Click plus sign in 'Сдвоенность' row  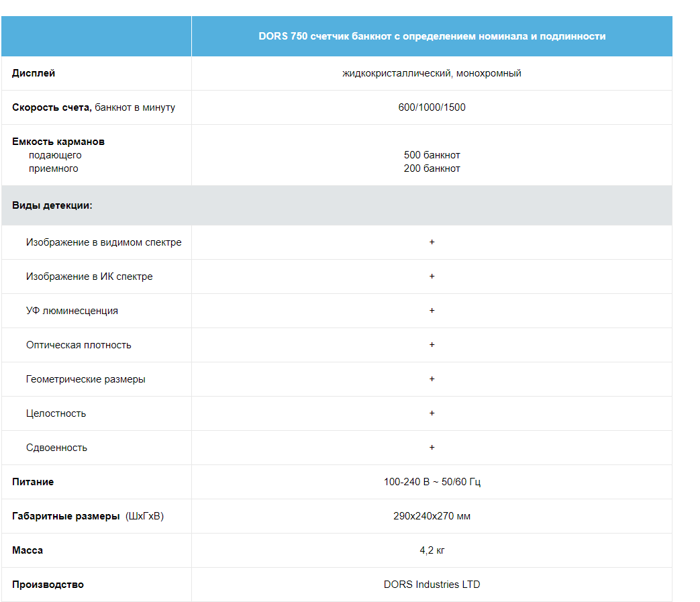pyautogui.click(x=432, y=447)
